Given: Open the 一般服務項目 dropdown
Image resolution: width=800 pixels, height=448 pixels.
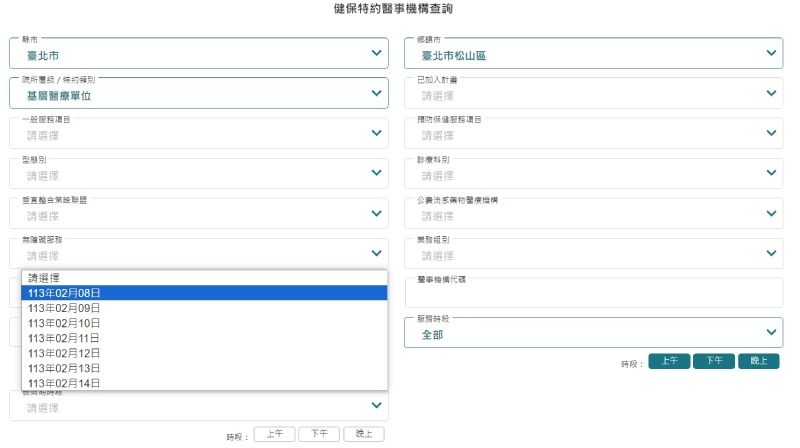Looking at the screenshot, I should [x=198, y=133].
